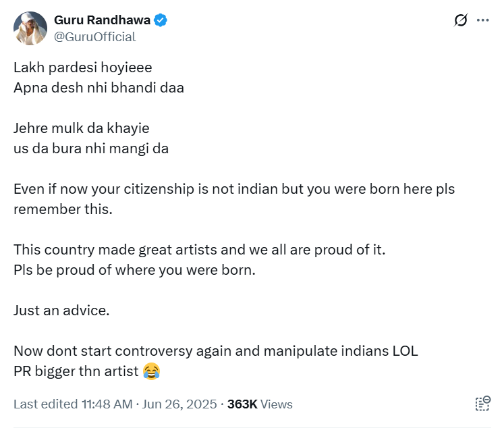Image resolution: width=504 pixels, height=428 pixels.
Task: Open the three-dot more options menu
Action: [482, 20]
